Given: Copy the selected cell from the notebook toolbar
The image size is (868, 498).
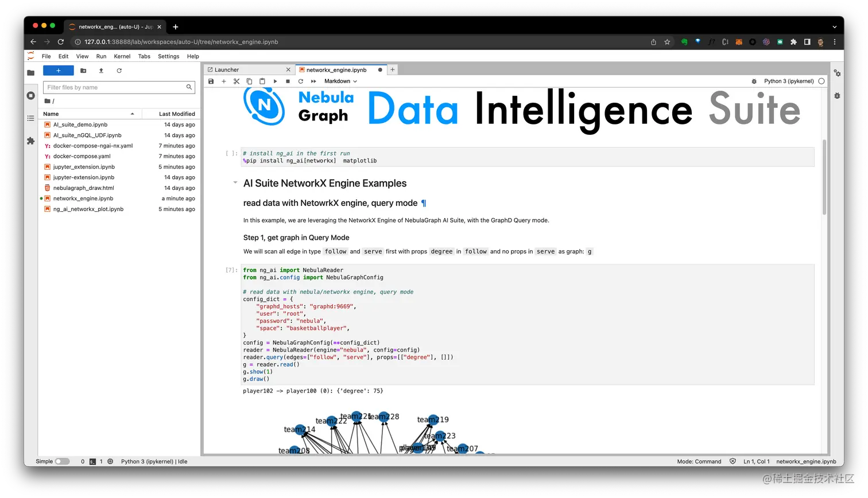Looking at the screenshot, I should coord(249,81).
